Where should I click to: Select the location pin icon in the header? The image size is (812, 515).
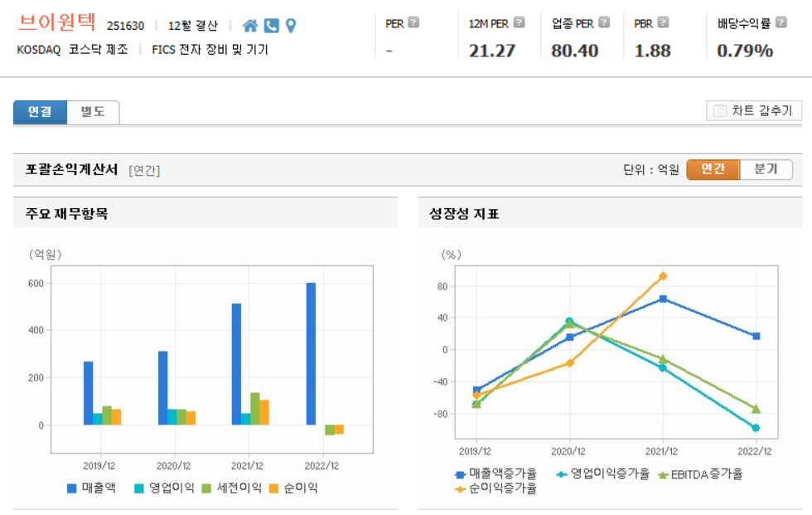(291, 26)
